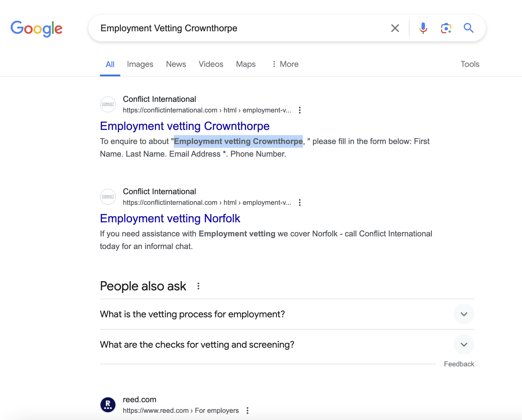This screenshot has width=522, height=420.
Task: Open People also ask options menu
Action: 198,286
